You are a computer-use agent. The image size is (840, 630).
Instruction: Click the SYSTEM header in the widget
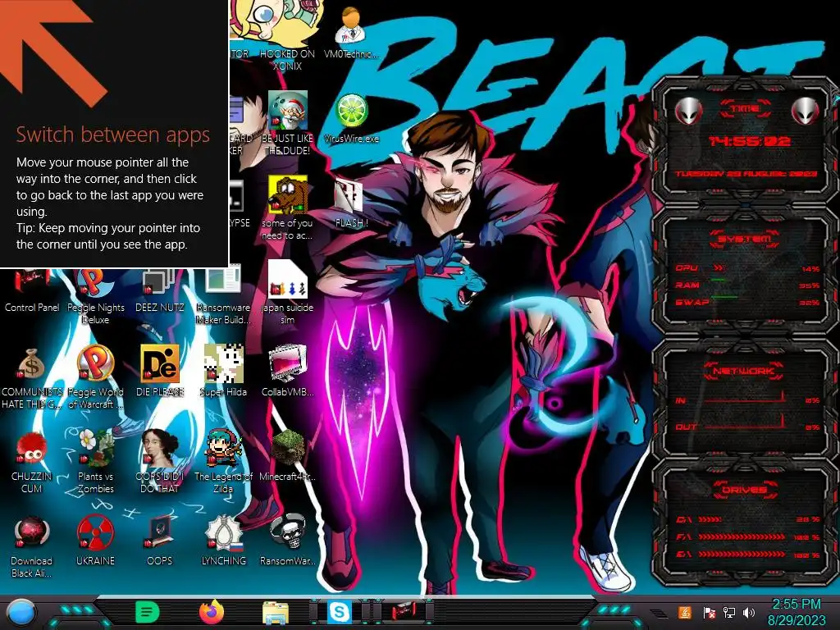click(x=745, y=239)
